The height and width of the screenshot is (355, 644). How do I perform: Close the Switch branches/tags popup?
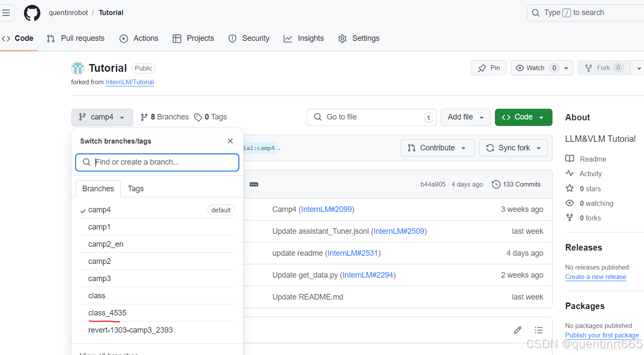(230, 141)
